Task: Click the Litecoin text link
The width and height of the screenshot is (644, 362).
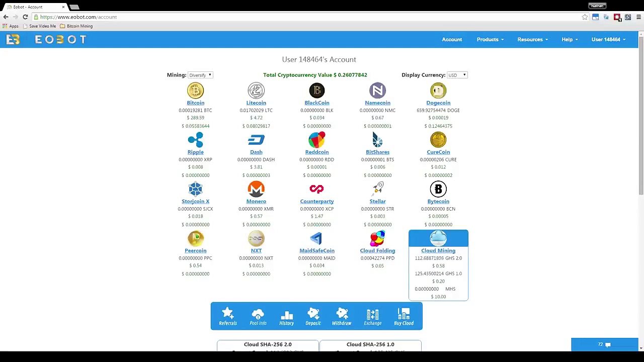Action: click(x=256, y=103)
